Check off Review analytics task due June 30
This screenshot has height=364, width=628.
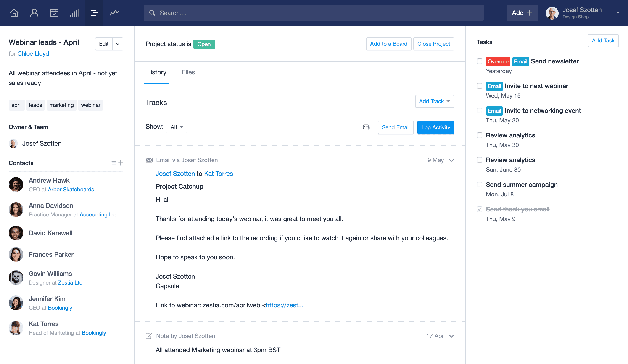(480, 160)
